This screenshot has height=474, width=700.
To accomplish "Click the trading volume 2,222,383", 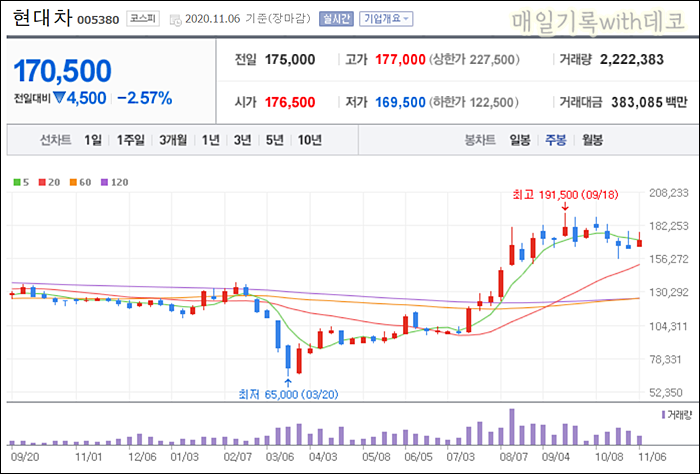I will [632, 59].
